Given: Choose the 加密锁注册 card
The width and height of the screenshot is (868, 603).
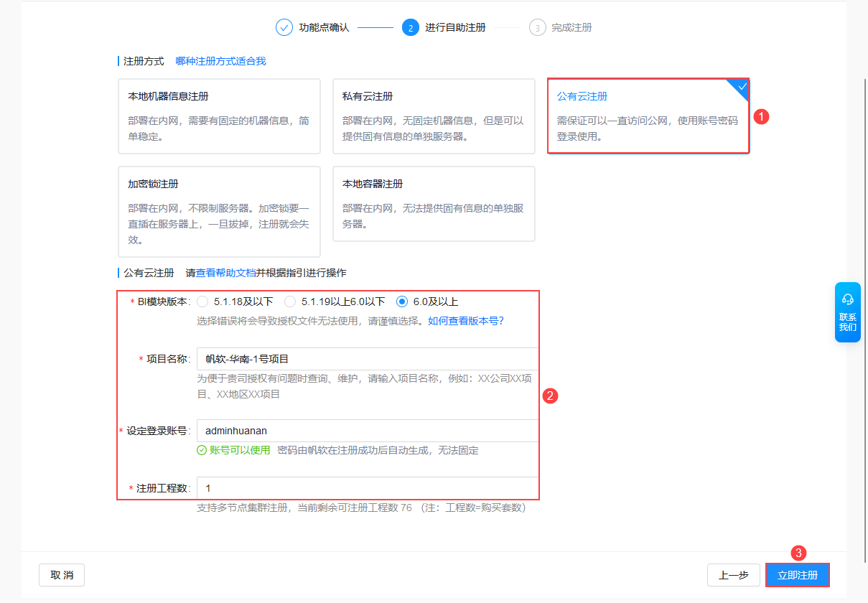Looking at the screenshot, I should [x=219, y=212].
